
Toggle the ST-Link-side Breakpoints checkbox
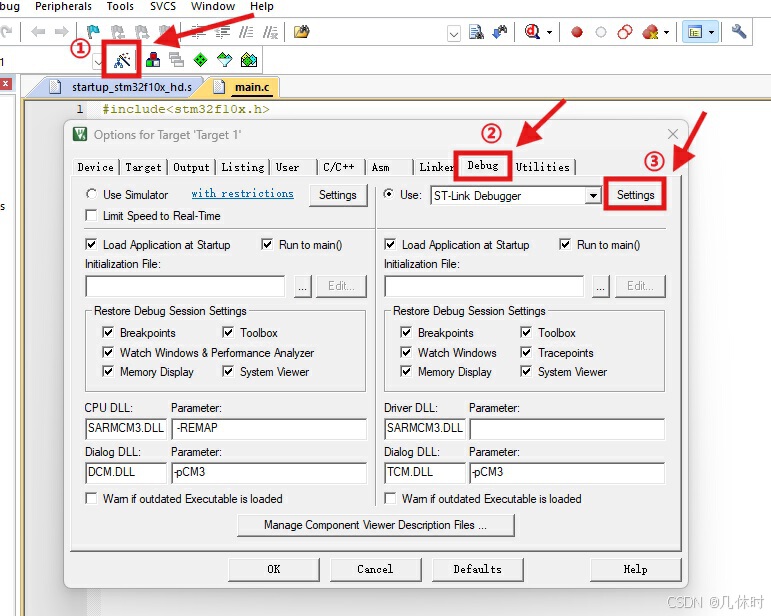[x=406, y=332]
